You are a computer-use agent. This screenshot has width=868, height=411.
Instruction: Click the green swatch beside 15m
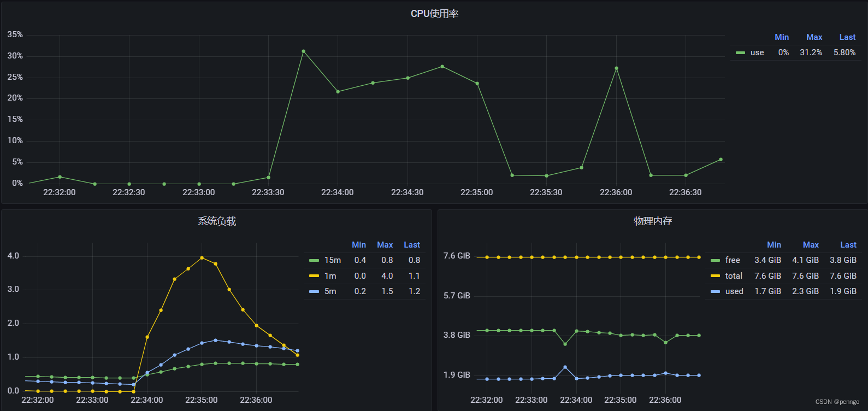click(314, 261)
